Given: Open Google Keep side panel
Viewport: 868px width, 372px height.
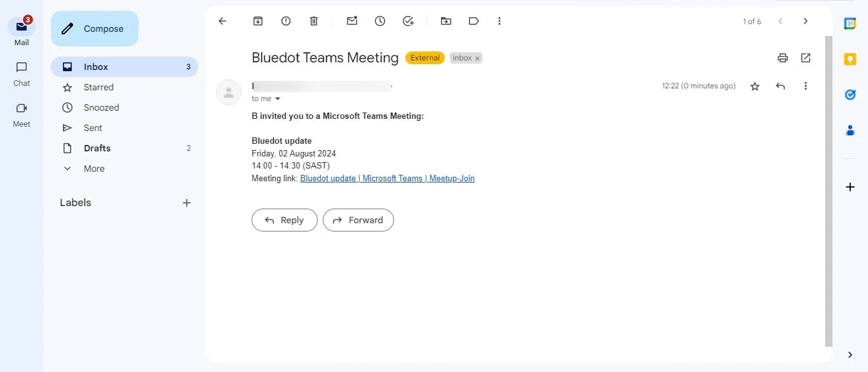Looking at the screenshot, I should pos(850,59).
